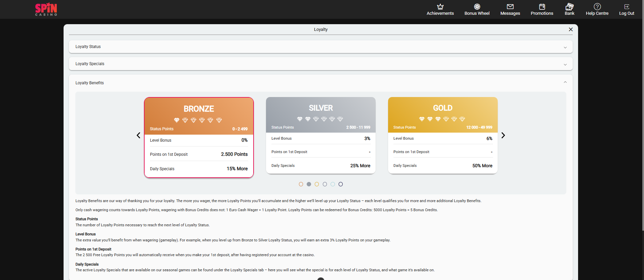Select the light green carousel dot

333,184
